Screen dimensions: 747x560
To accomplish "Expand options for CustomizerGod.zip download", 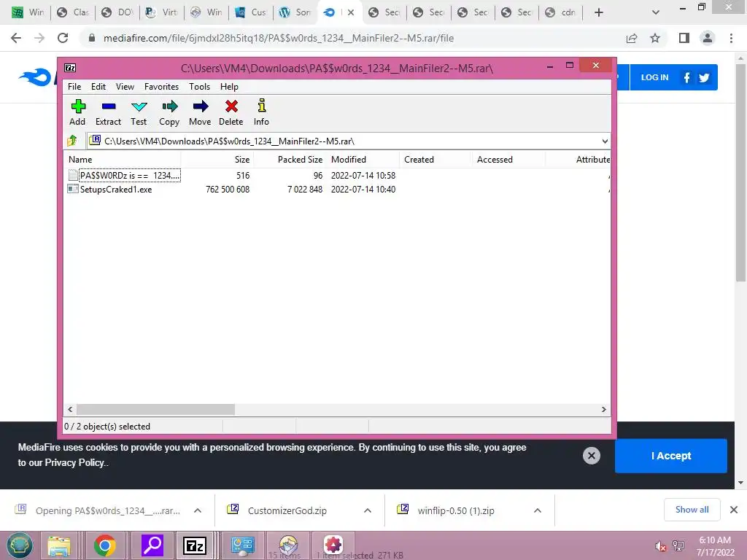I will (x=368, y=510).
